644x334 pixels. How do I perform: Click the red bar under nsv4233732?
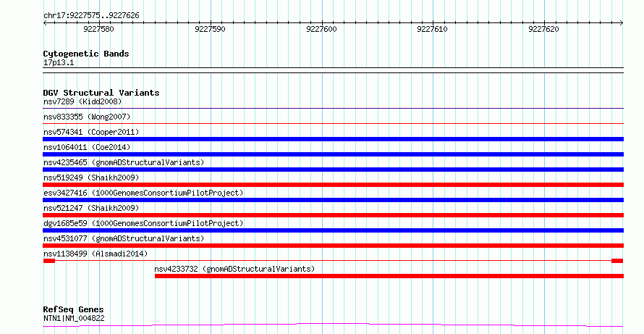[389, 276]
